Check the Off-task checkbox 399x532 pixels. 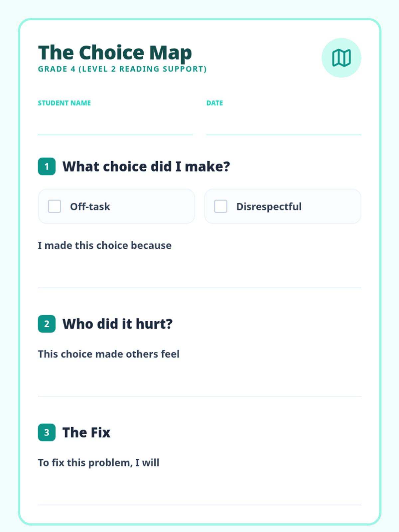pos(55,206)
